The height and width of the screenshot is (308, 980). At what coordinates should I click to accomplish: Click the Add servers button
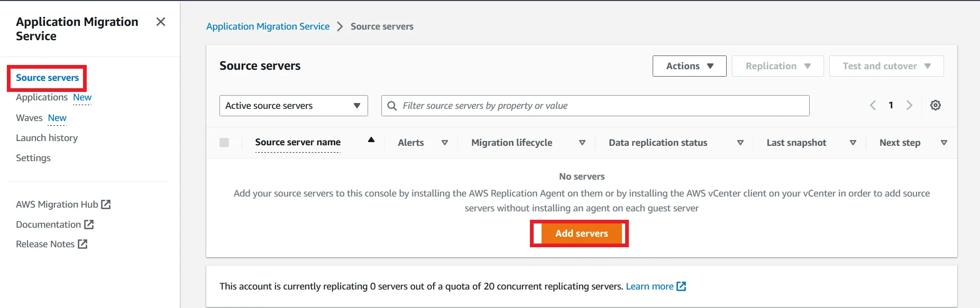tap(581, 234)
